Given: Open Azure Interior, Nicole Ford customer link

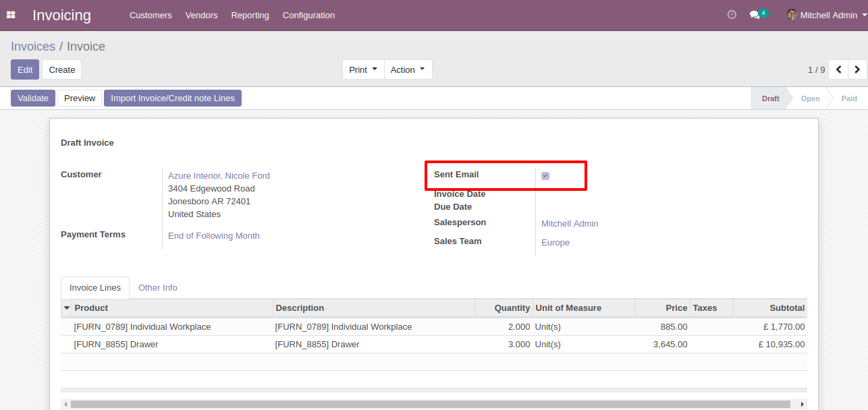Looking at the screenshot, I should point(219,175).
